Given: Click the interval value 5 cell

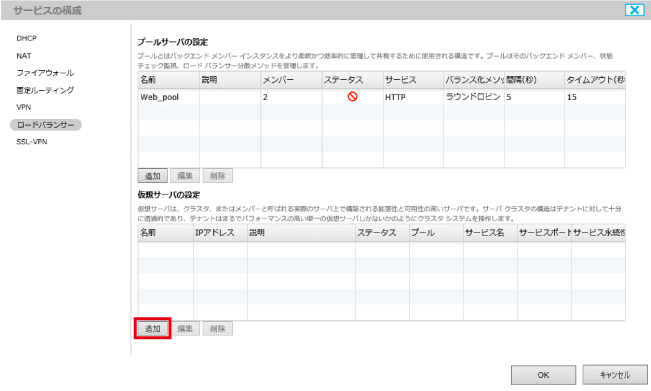Looking at the screenshot, I should (534, 97).
